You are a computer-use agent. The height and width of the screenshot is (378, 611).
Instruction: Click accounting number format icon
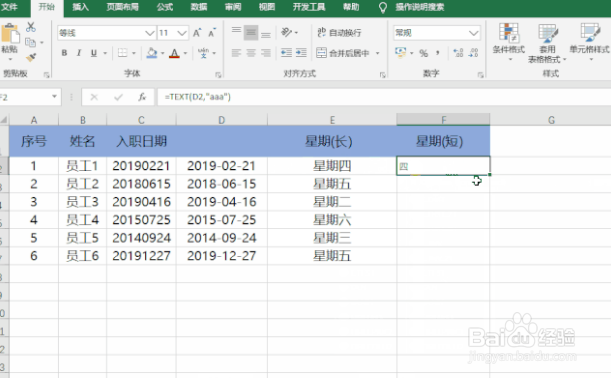click(x=401, y=53)
